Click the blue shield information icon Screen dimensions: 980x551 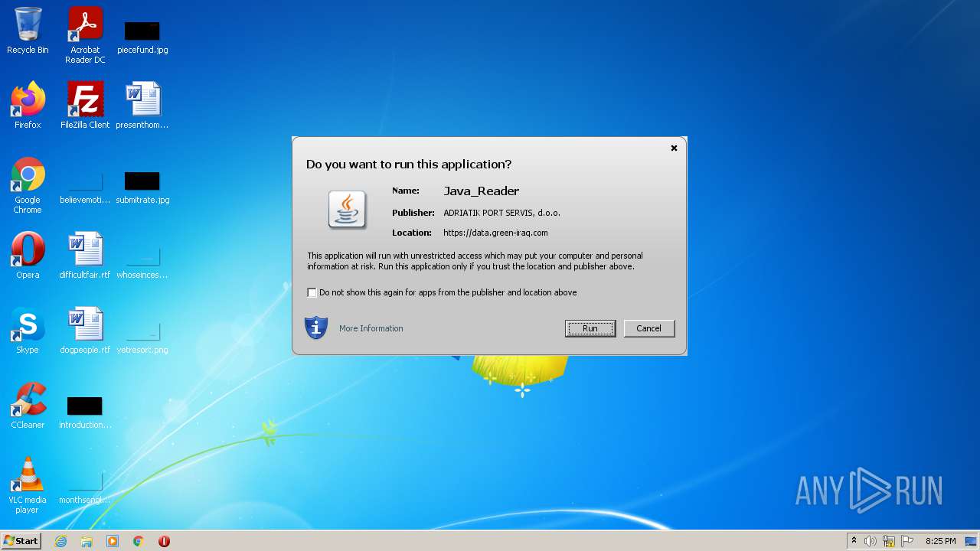[x=316, y=328]
